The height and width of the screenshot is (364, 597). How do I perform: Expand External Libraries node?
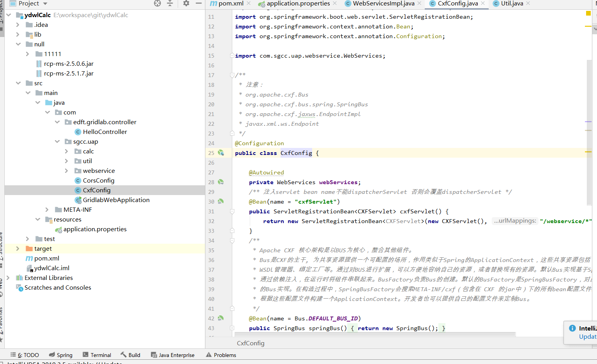(8, 278)
